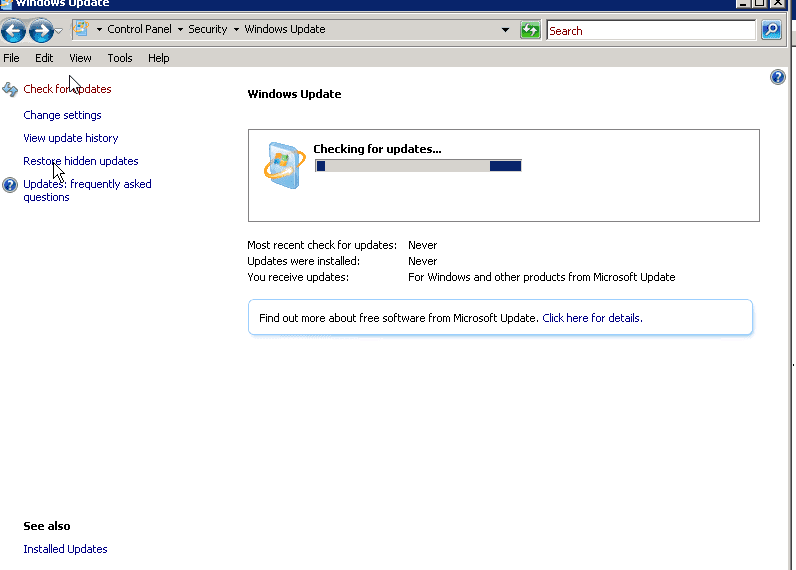Expand the arrow after Control Panel breadcrumb
This screenshot has height=570, width=796.
(180, 30)
